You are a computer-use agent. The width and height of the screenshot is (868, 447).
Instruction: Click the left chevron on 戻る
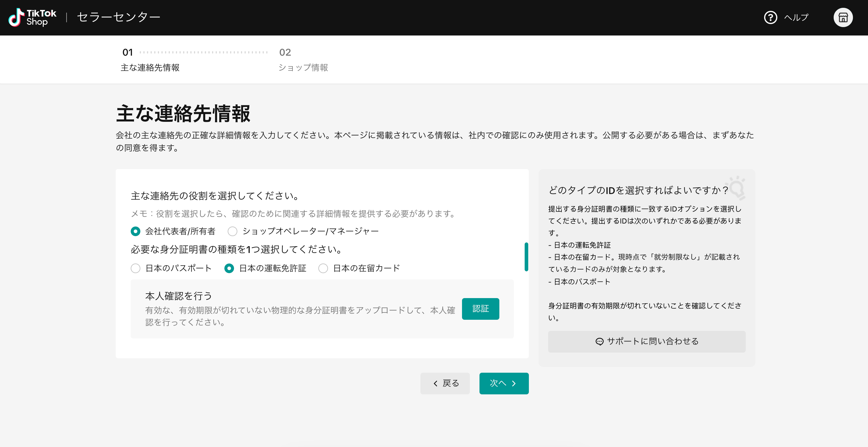coord(435,384)
